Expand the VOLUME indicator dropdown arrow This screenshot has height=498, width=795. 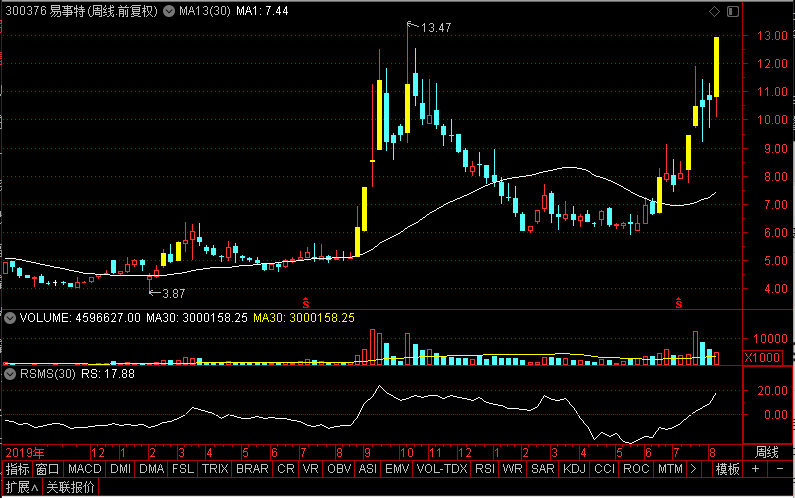pos(10,318)
